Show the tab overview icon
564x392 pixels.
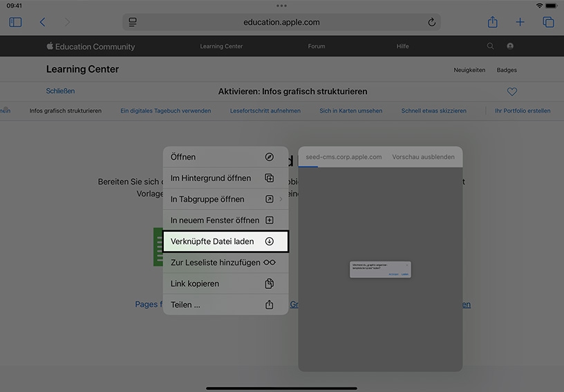[548, 22]
